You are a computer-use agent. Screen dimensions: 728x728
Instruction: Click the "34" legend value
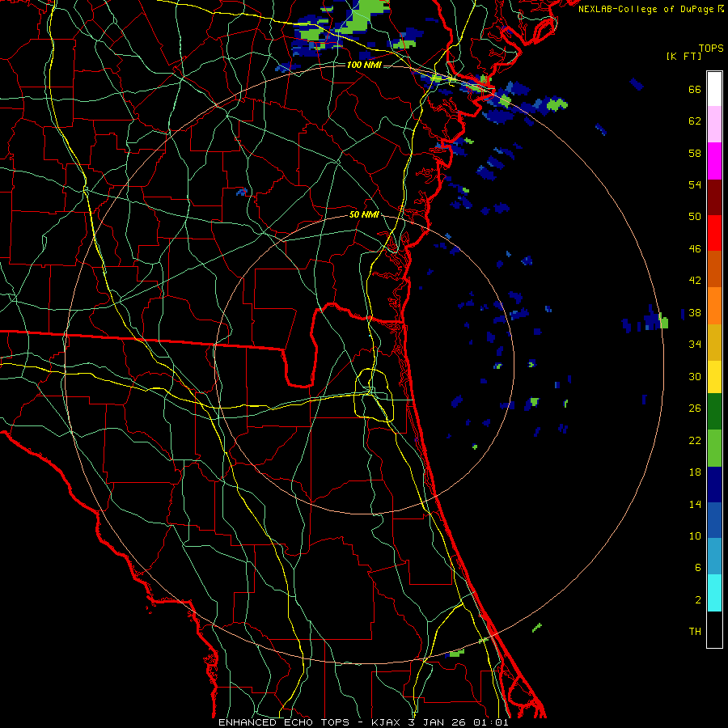pyautogui.click(x=695, y=344)
